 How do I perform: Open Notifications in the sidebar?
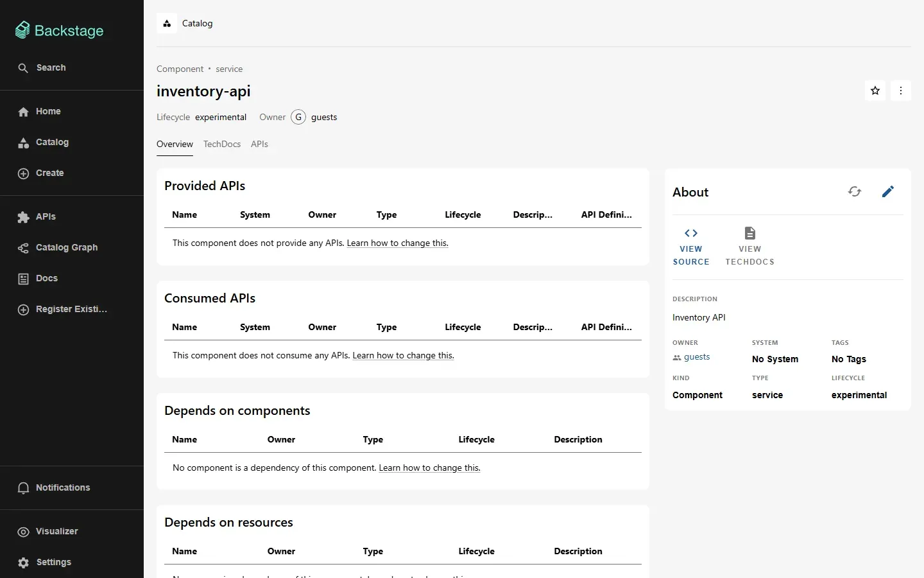(x=72, y=487)
